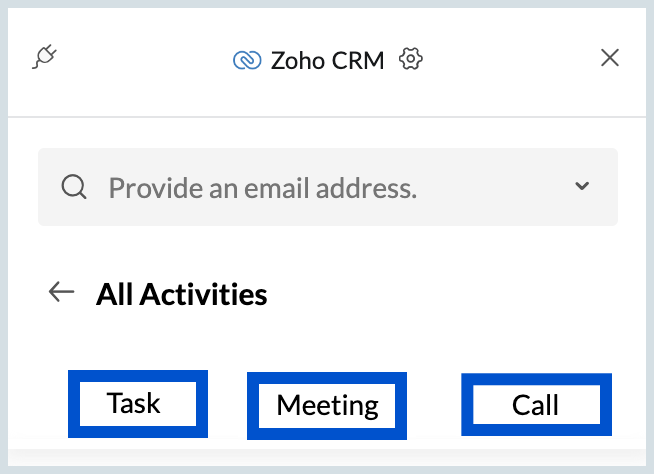The width and height of the screenshot is (654, 474).
Task: Dismiss the widget with the X icon
Action: click(610, 58)
